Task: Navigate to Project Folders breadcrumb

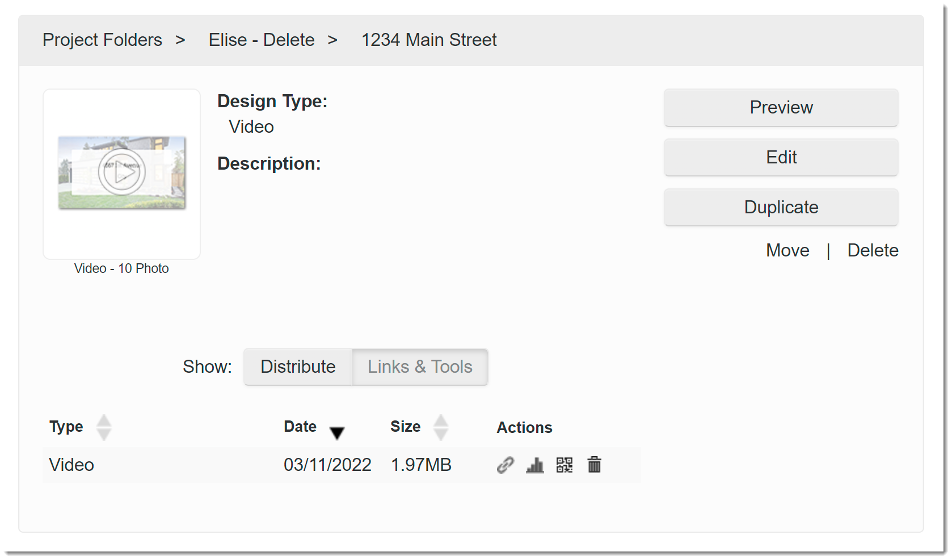Action: click(x=103, y=40)
